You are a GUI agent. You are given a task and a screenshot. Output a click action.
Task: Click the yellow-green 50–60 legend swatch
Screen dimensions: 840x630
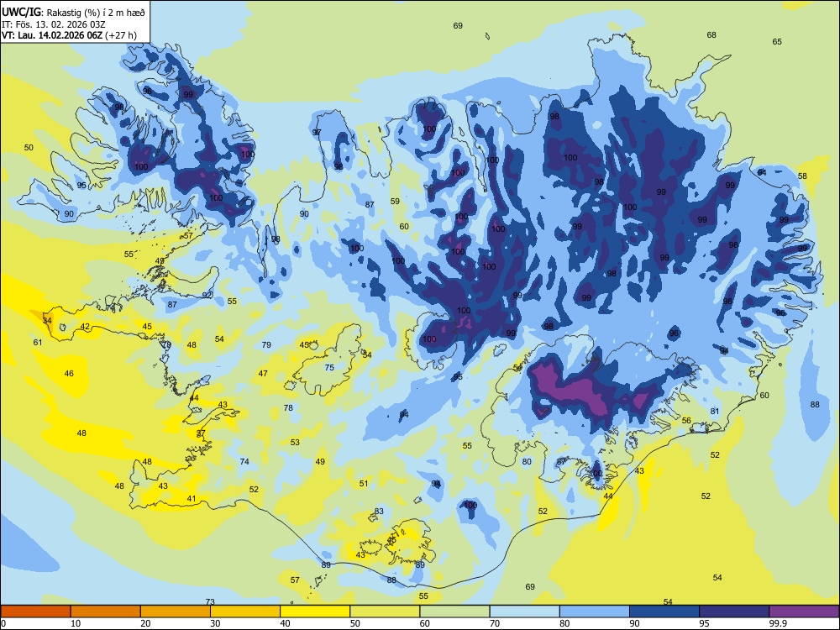[x=385, y=612]
